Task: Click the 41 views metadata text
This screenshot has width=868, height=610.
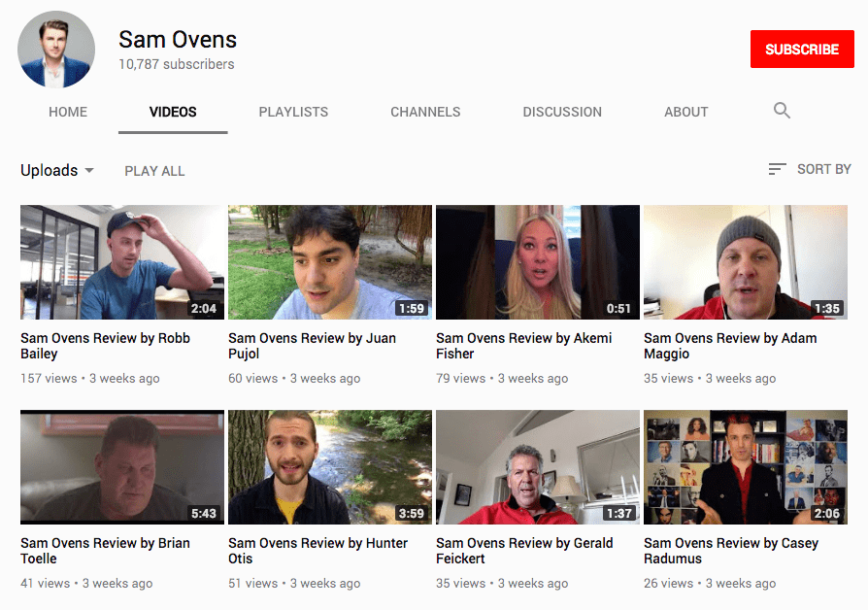Action: [46, 584]
